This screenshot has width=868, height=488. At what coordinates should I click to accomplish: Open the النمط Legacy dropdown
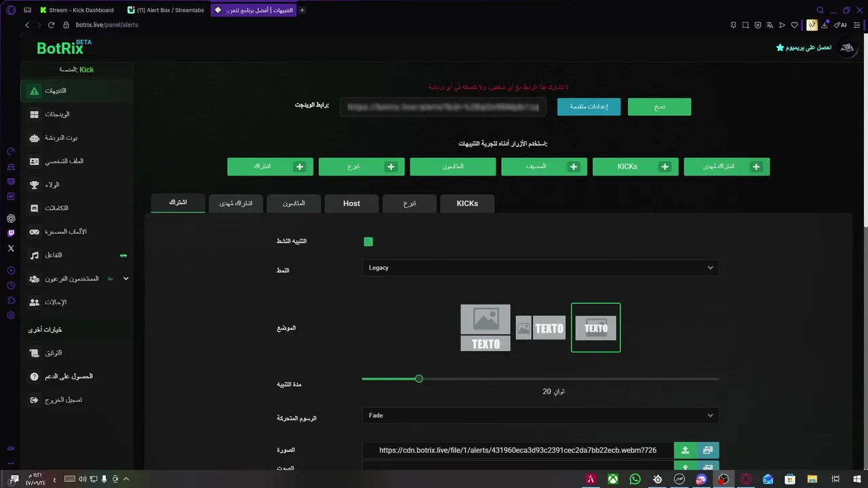point(540,268)
